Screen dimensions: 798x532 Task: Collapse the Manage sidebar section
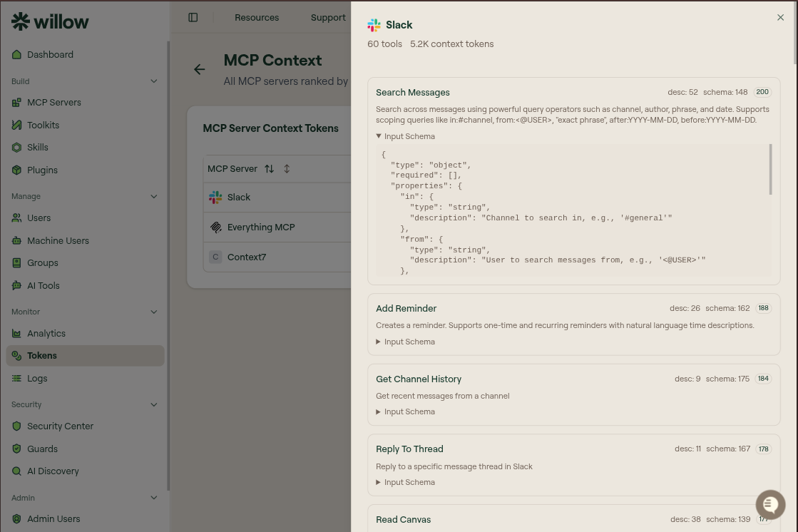[154, 197]
